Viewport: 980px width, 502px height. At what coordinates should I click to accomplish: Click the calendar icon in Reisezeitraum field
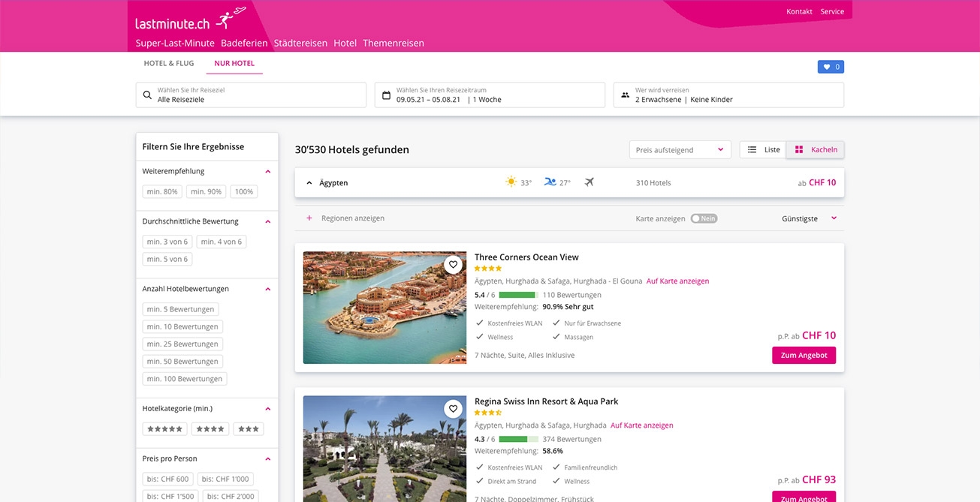pyautogui.click(x=386, y=95)
